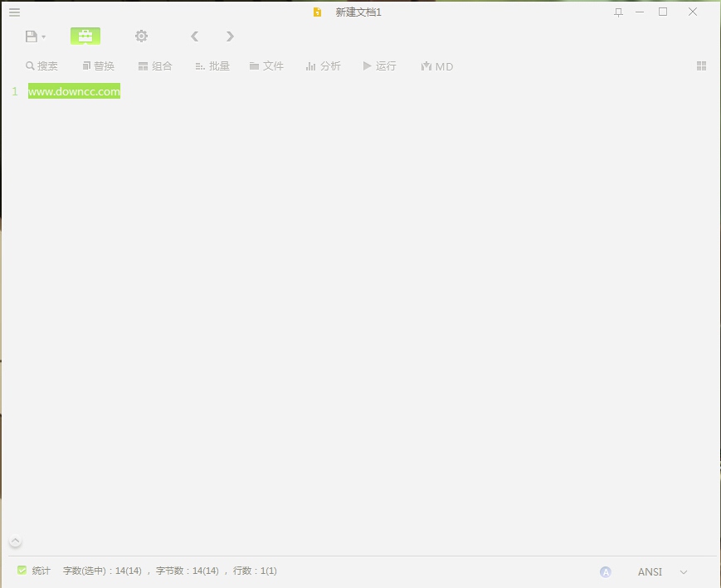Click the scroll-to-top arrow at bottom left
Image resolution: width=721 pixels, height=588 pixels.
click(14, 541)
